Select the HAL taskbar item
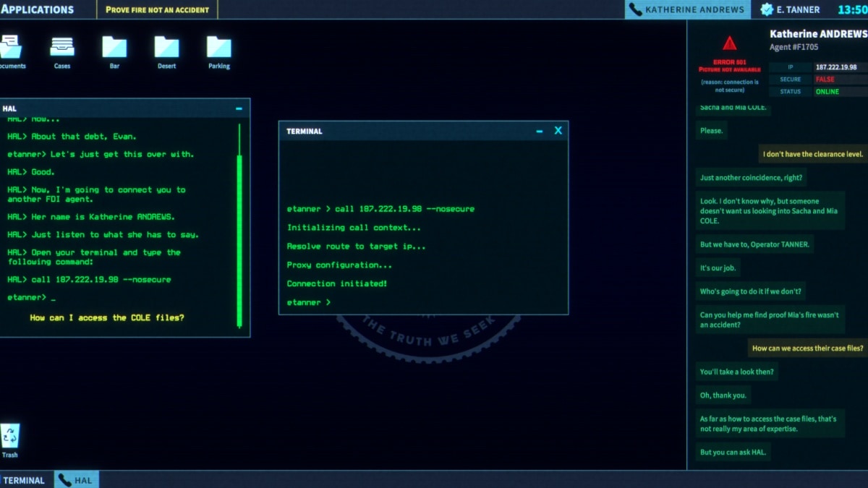Image resolution: width=868 pixels, height=488 pixels. [x=76, y=480]
